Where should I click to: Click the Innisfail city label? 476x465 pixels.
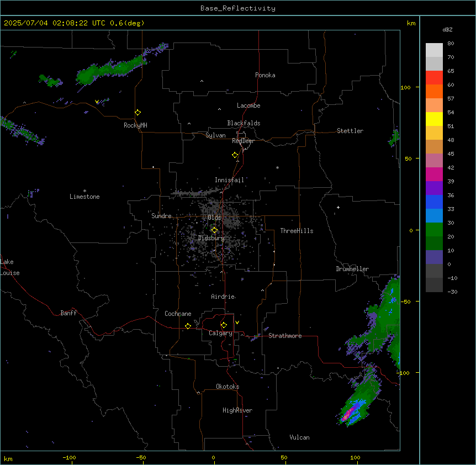[229, 180]
